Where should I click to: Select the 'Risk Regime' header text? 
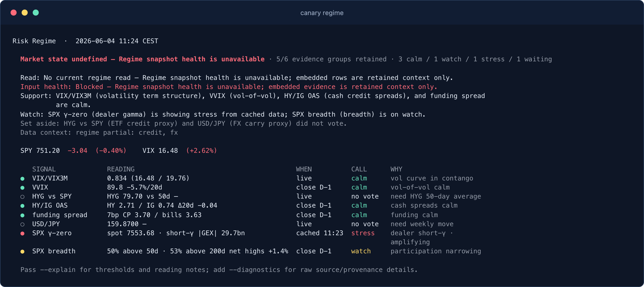[x=34, y=41]
